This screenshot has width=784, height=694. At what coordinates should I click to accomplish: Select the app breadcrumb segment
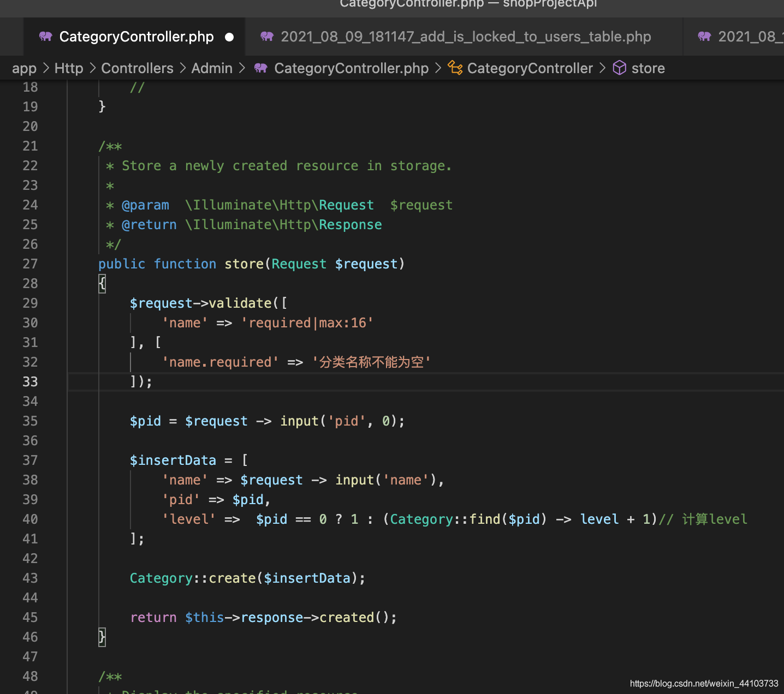tap(24, 68)
